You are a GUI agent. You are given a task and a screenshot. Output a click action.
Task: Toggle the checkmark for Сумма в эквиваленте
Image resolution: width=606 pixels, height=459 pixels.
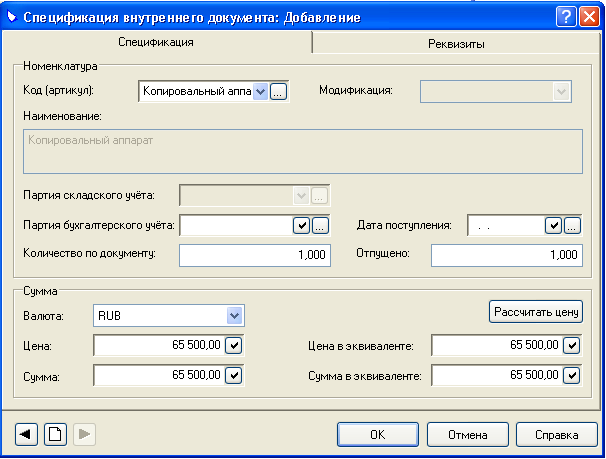[572, 375]
